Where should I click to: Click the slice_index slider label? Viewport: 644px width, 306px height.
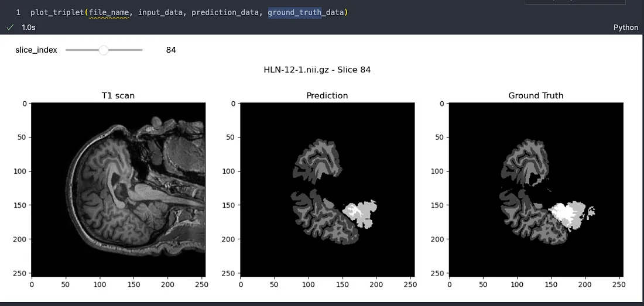pyautogui.click(x=36, y=50)
